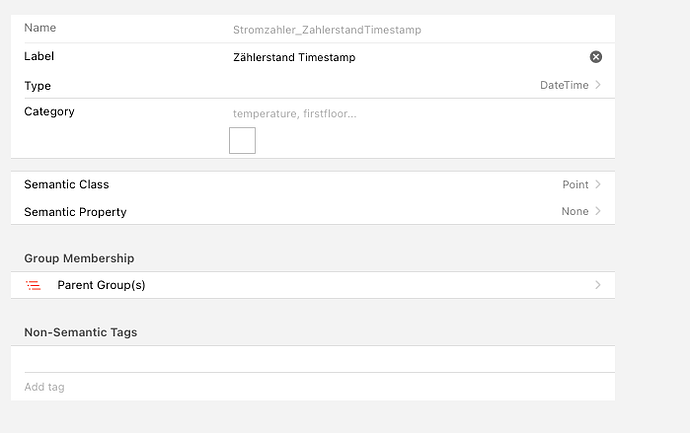This screenshot has height=433, width=690.
Task: Click the Semantic Property row label
Action: tap(75, 211)
